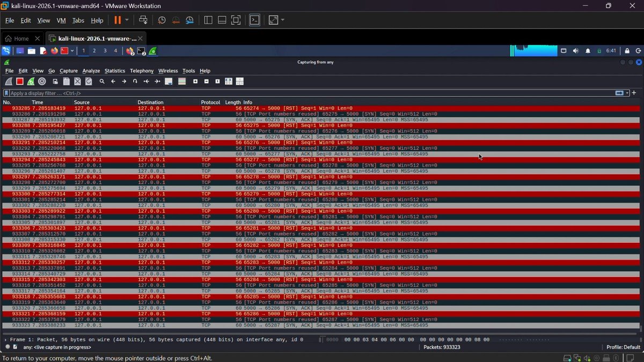Open Wireshark Analyze menu

tap(91, 71)
